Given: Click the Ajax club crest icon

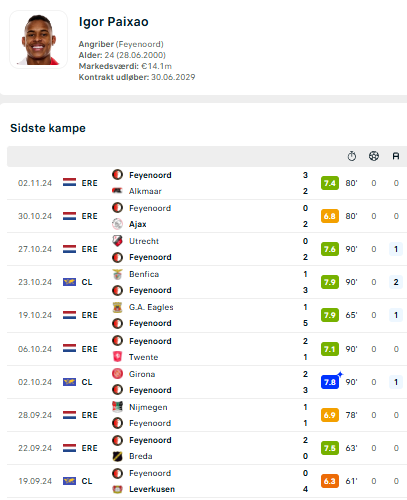Looking at the screenshot, I should 117,224.
